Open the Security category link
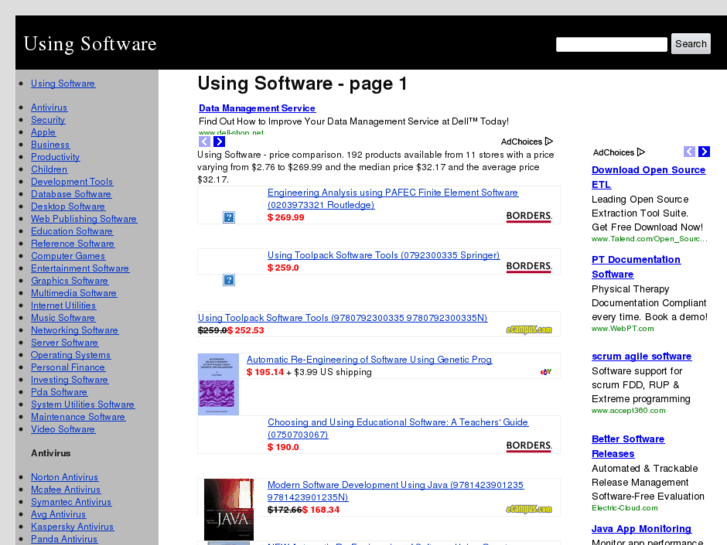Screen dimensions: 727x545 tap(48, 120)
